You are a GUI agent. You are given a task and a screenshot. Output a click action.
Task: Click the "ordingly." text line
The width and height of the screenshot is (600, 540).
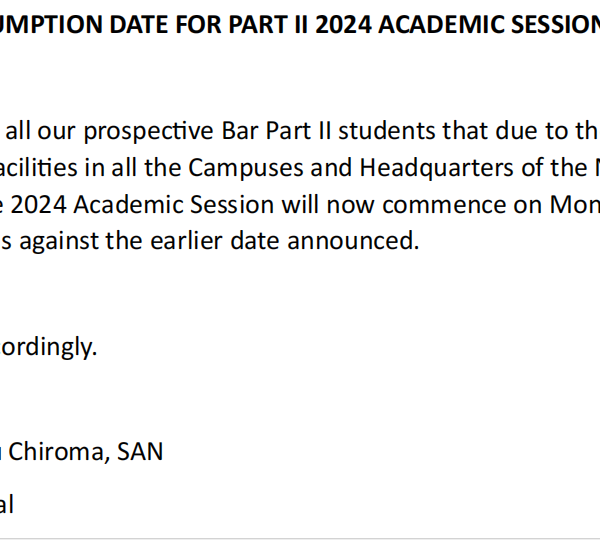tap(49, 347)
